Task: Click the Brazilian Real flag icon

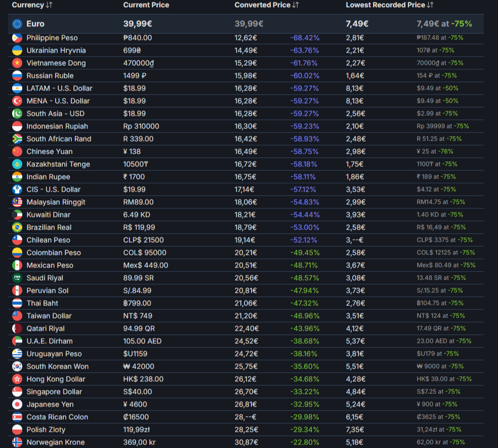Action: [x=17, y=228]
